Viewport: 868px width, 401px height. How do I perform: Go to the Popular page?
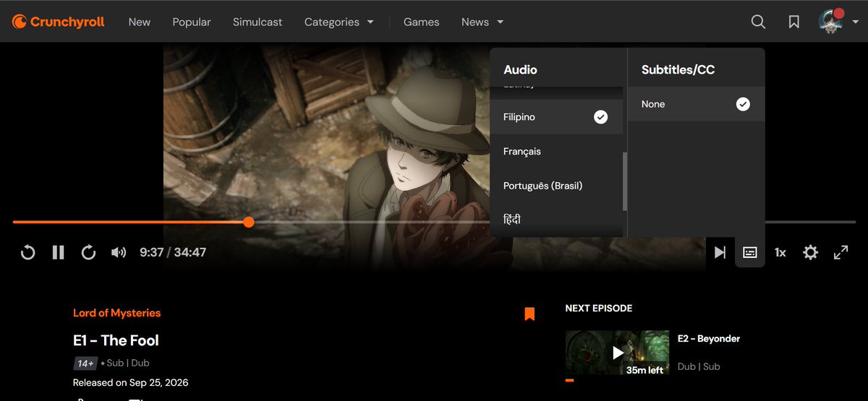click(192, 22)
